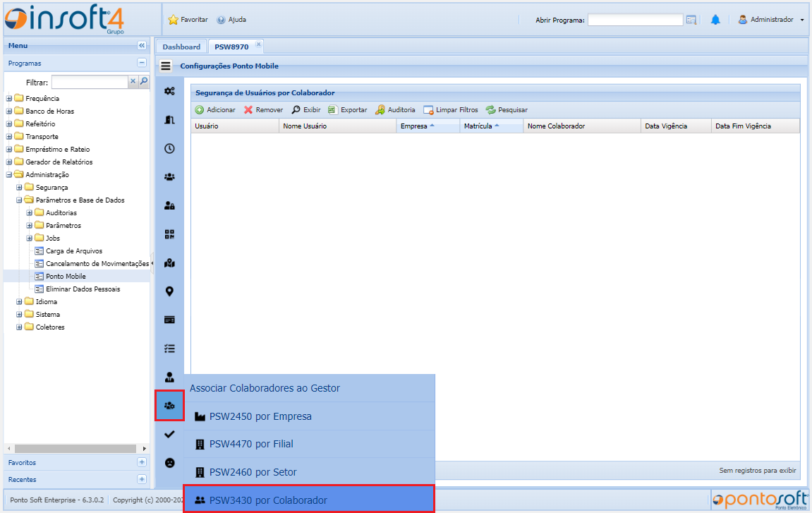Expand the Favoritos panel
Screen dimensions: 812x513
click(x=142, y=463)
